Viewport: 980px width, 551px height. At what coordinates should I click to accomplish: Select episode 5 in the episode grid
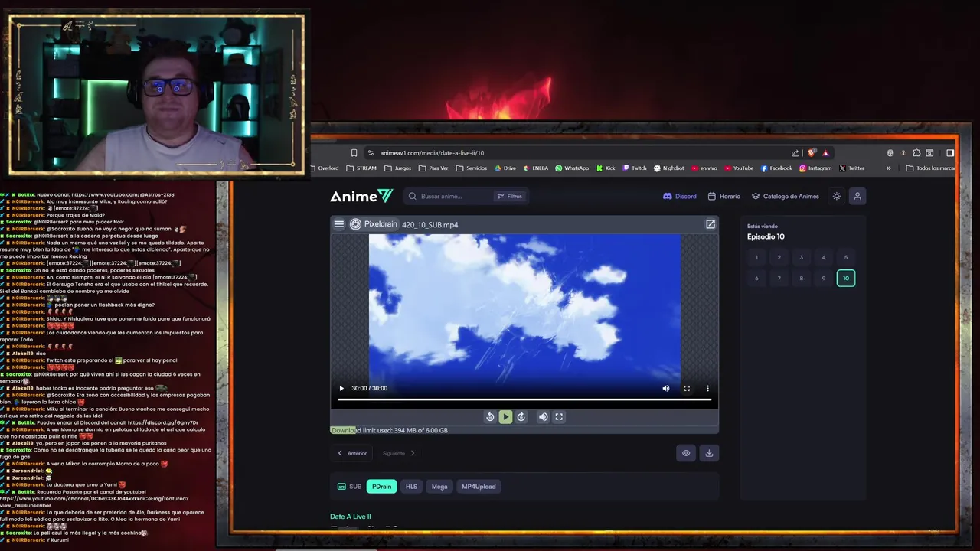click(x=846, y=257)
